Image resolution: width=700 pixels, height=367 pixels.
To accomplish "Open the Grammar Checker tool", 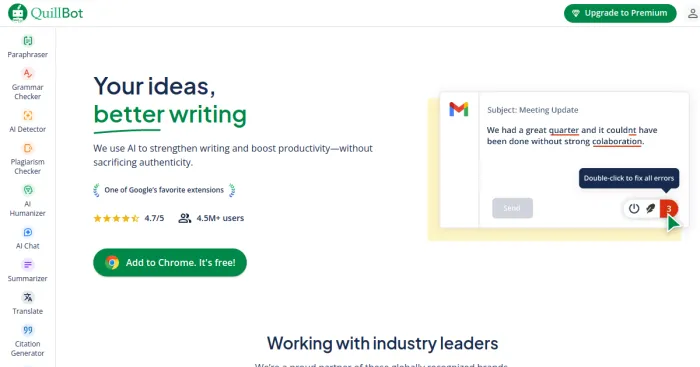I will 28,84.
